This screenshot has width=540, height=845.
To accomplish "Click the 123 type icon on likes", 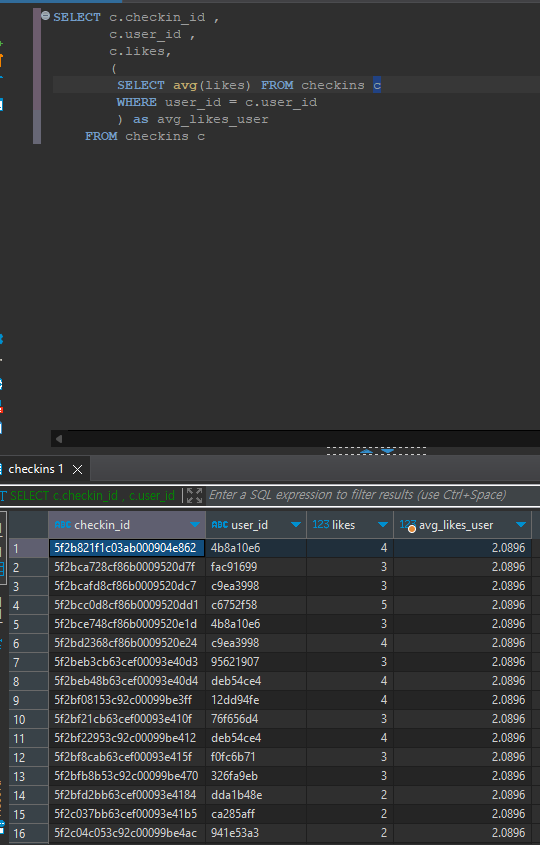I will pos(321,524).
